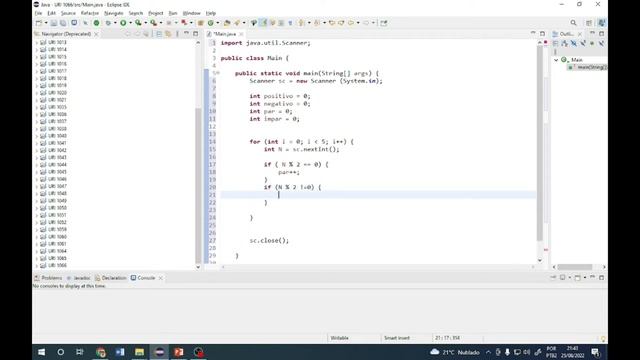Close the Console tab
Viewport: 640px width, 360px height.
point(160,278)
